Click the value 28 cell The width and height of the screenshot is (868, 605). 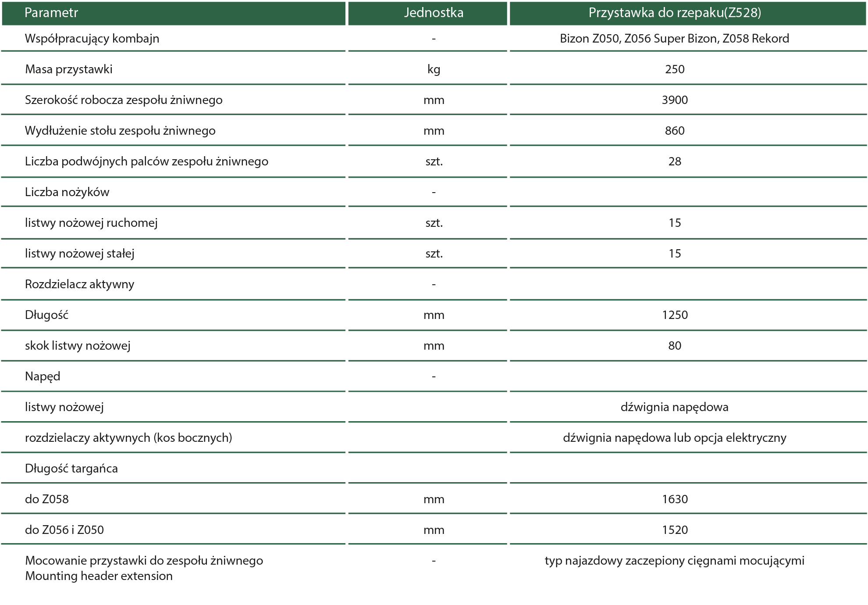coord(674,161)
